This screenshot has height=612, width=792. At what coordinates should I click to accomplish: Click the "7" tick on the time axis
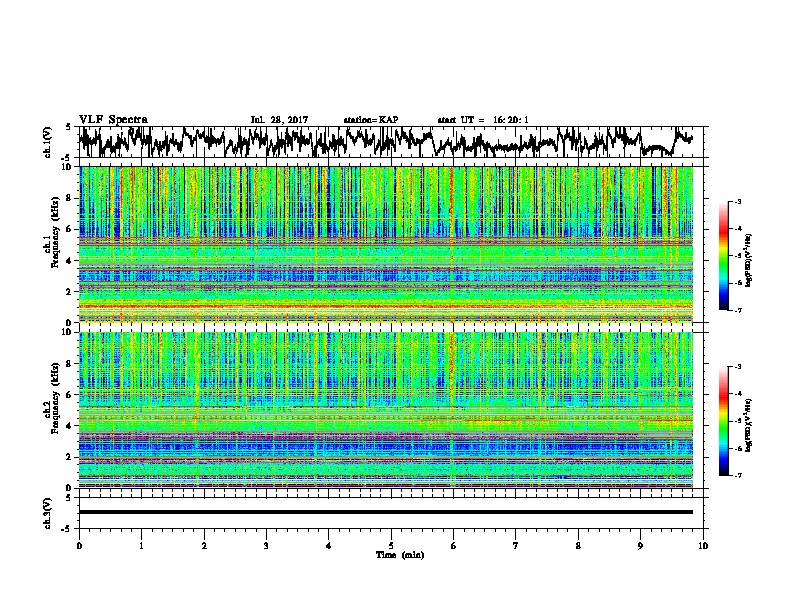[516, 546]
